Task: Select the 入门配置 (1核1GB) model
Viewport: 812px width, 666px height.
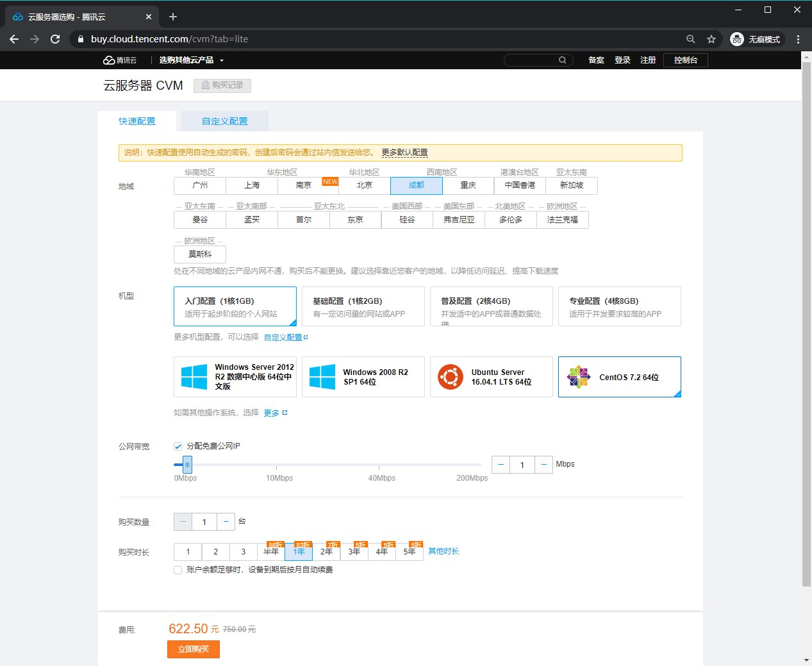Action: [235, 306]
